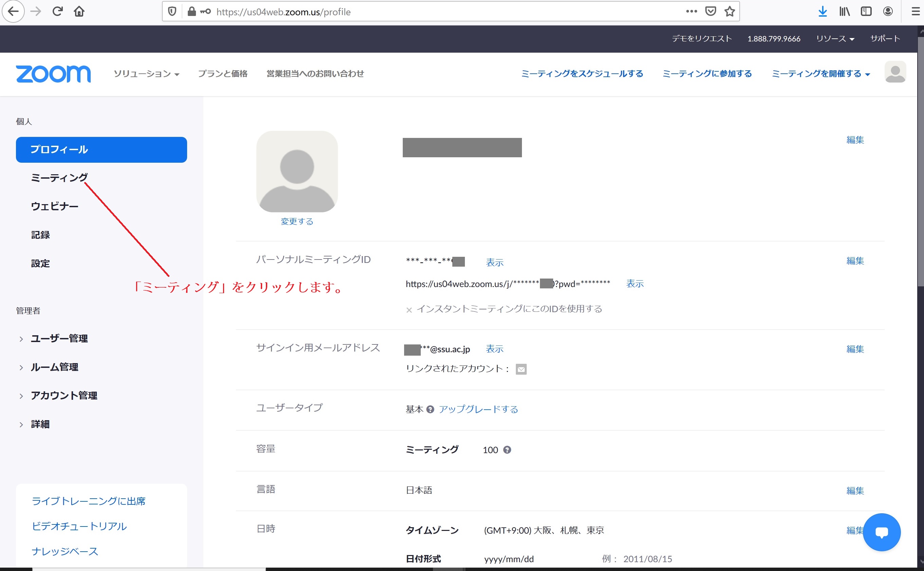
Task: Click ミーティングに参加する
Action: pos(707,74)
